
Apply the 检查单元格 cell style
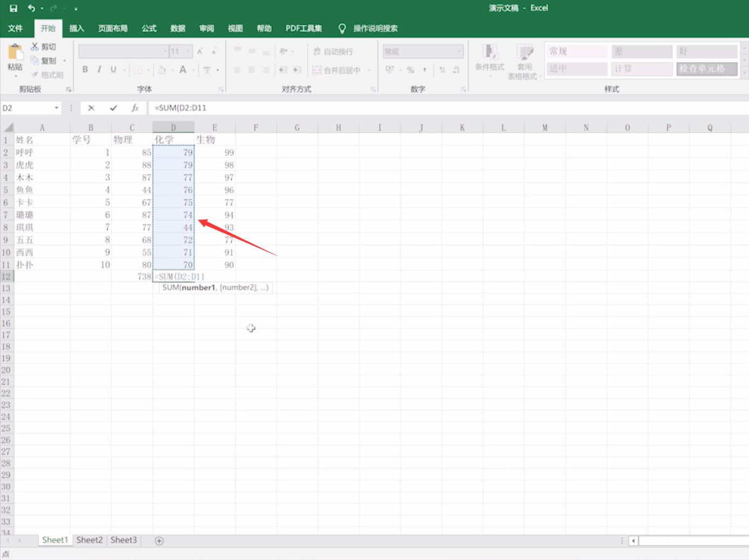click(707, 69)
